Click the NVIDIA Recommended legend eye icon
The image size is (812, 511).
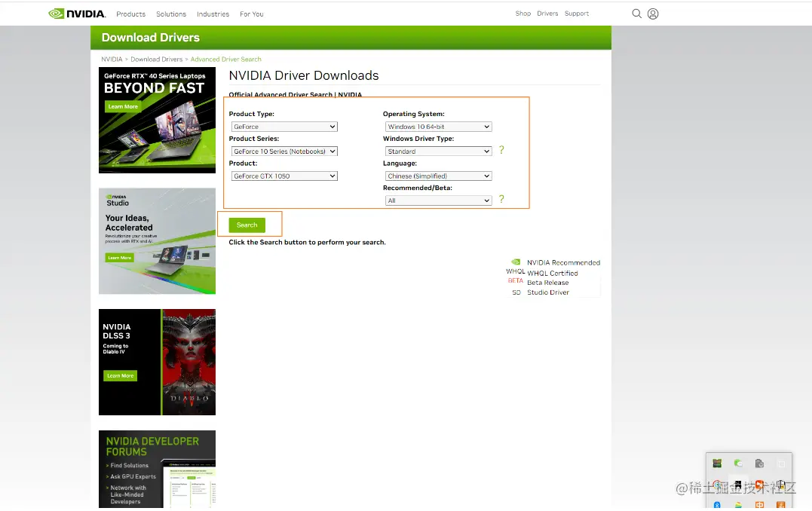(x=516, y=262)
